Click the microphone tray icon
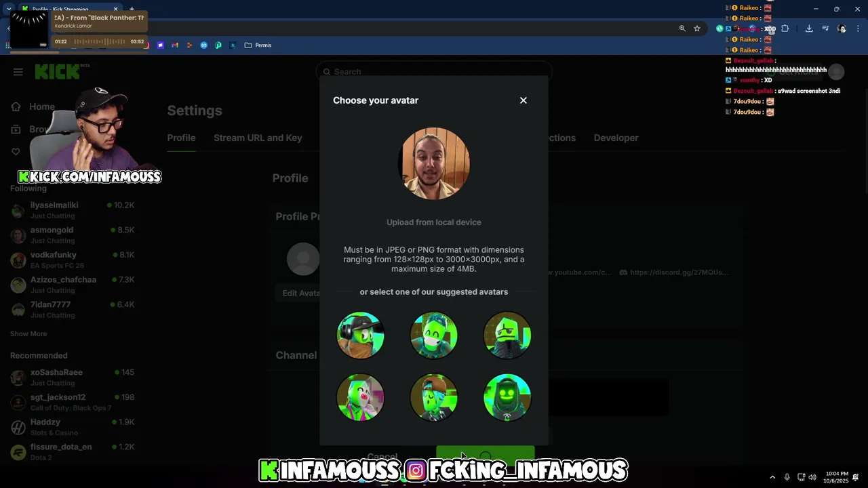The width and height of the screenshot is (868, 488). [787, 477]
